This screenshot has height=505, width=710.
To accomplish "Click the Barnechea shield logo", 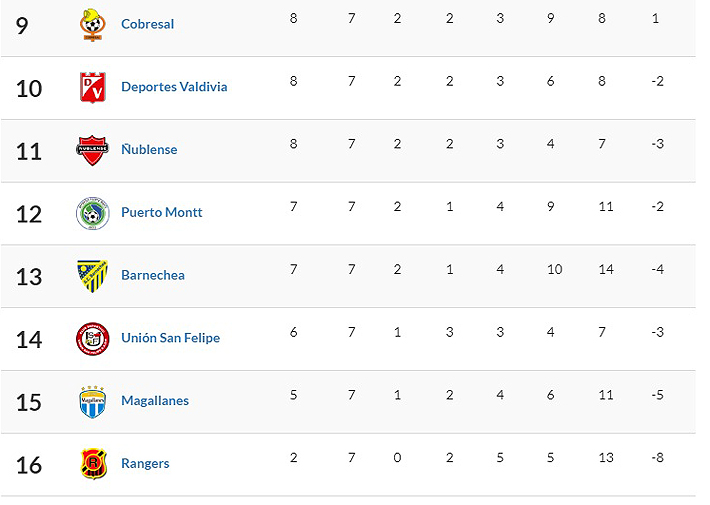I will click(92, 275).
